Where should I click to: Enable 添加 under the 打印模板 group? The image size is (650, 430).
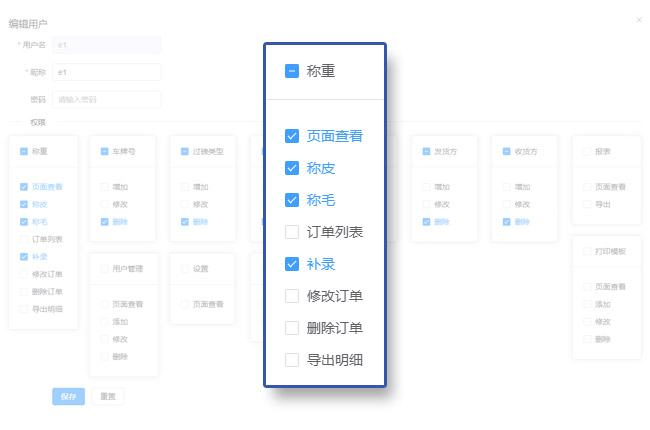click(587, 304)
